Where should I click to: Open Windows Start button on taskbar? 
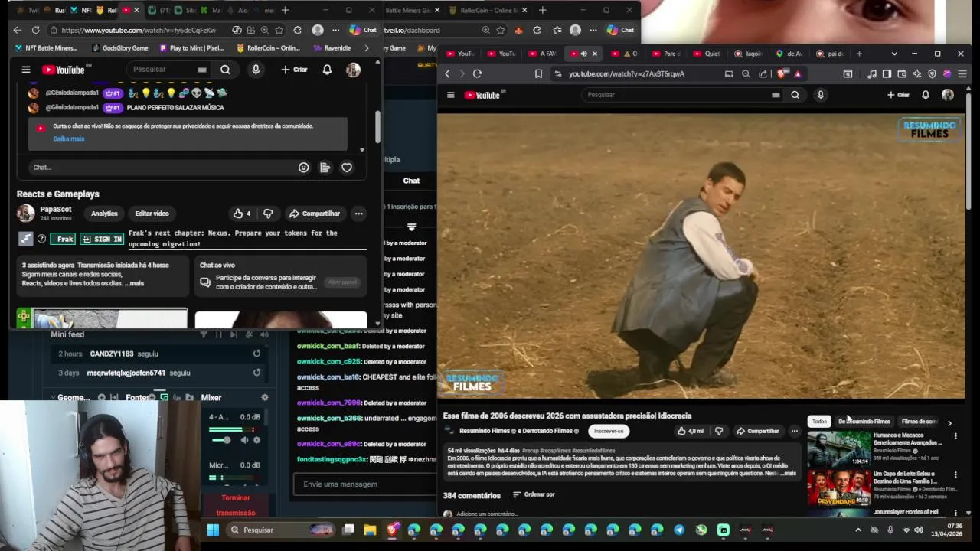click(213, 530)
